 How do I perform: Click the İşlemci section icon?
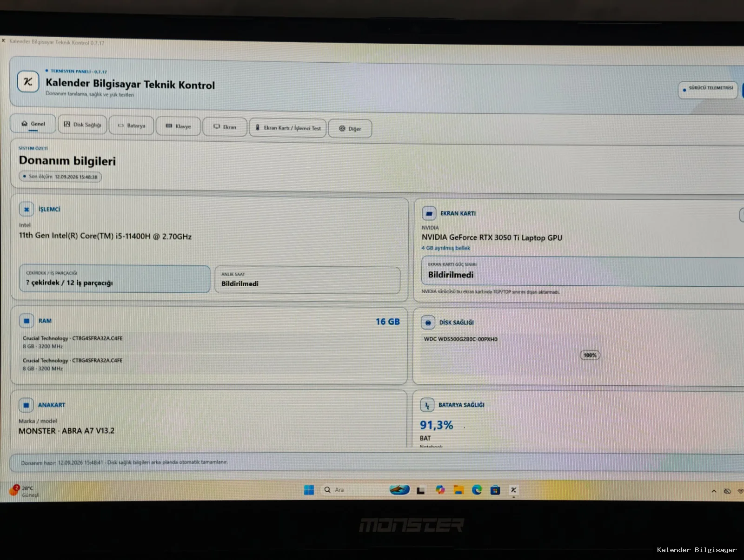27,210
